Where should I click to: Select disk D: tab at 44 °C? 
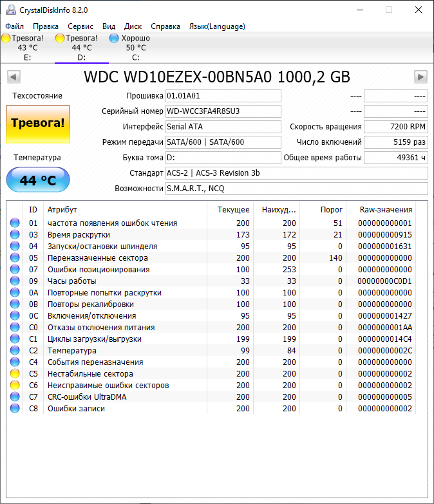[x=82, y=48]
